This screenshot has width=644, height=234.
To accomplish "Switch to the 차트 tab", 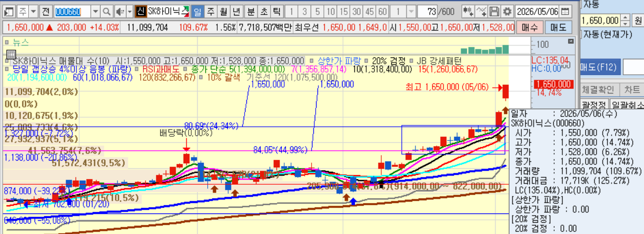I will pos(632,89).
